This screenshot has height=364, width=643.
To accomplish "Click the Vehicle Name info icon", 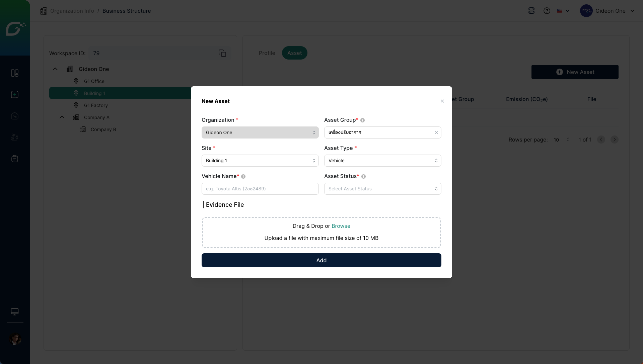I will click(243, 176).
